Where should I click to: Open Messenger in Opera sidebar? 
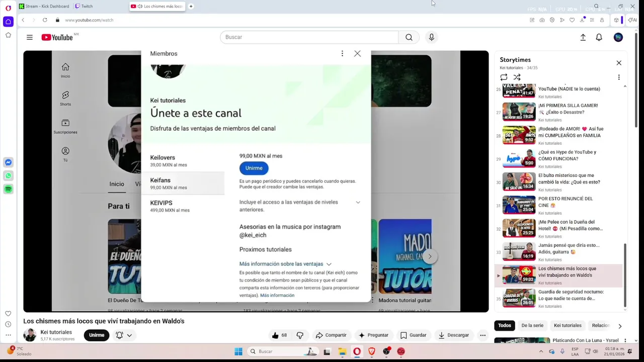point(8,162)
